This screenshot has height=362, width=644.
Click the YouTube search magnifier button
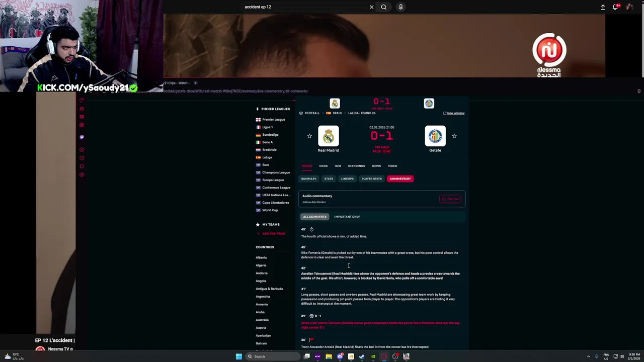click(x=383, y=7)
